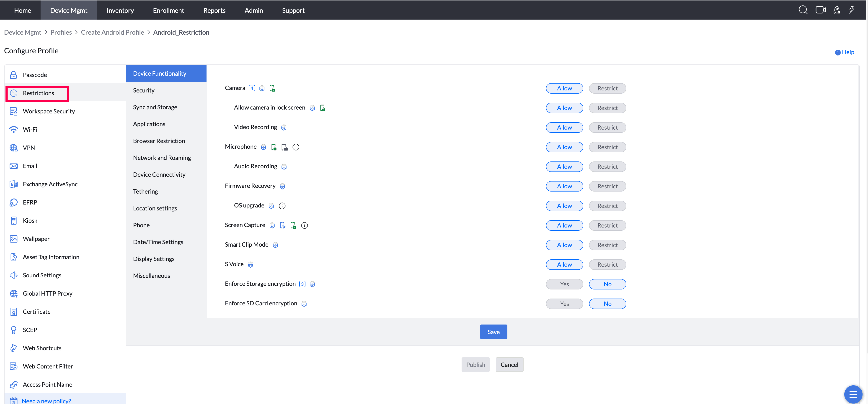Open the Reports menu
Image resolution: width=868 pixels, height=404 pixels.
click(214, 10)
